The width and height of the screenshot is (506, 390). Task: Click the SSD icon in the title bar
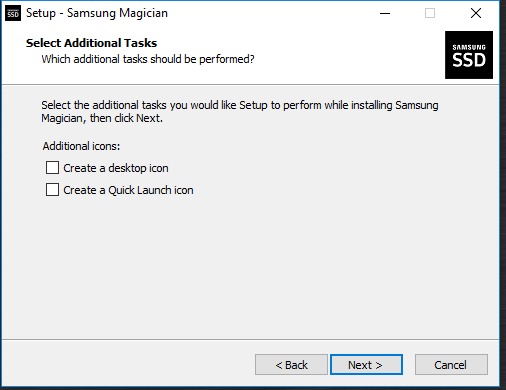[x=13, y=13]
